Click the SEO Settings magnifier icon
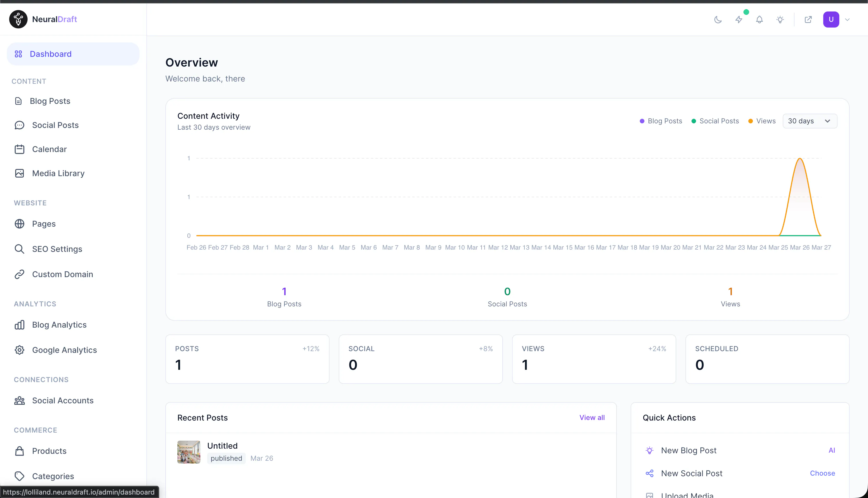Viewport: 868px width, 498px height. [x=20, y=249]
